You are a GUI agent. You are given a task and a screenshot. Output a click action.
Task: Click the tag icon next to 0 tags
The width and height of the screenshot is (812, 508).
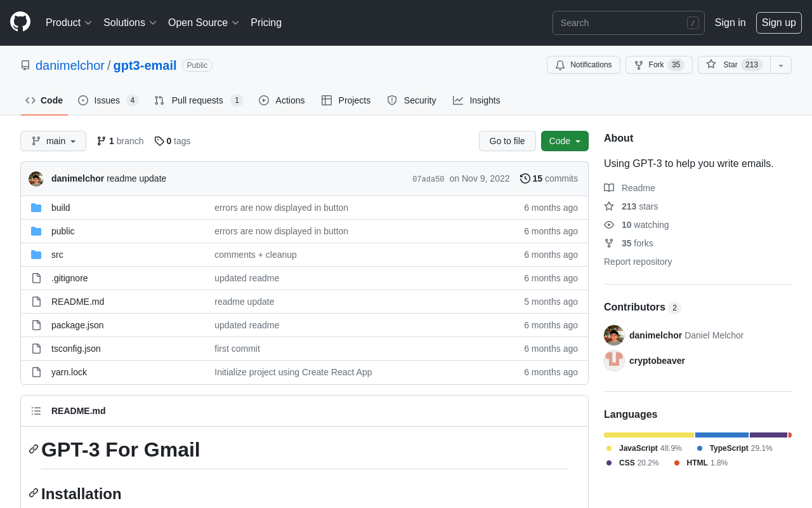tap(159, 141)
